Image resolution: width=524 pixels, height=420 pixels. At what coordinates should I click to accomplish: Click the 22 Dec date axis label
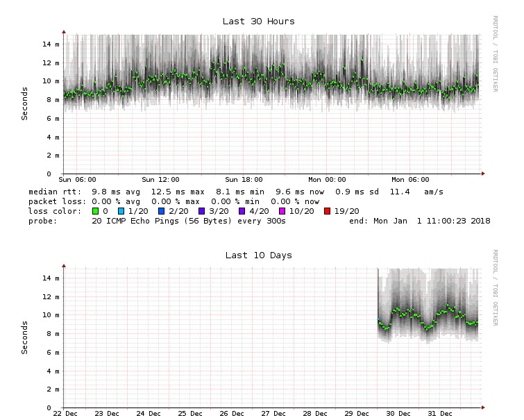[x=65, y=414]
